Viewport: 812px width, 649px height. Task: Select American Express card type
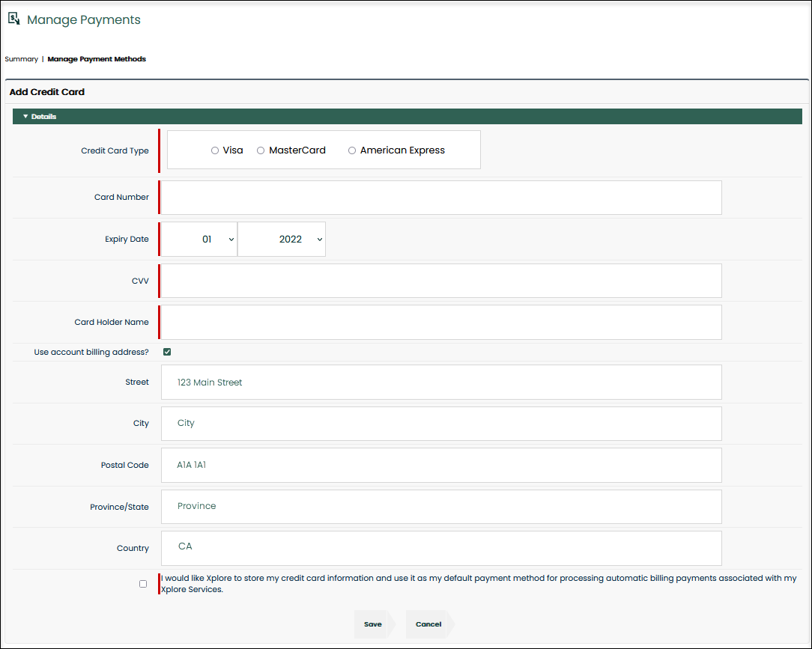click(352, 150)
